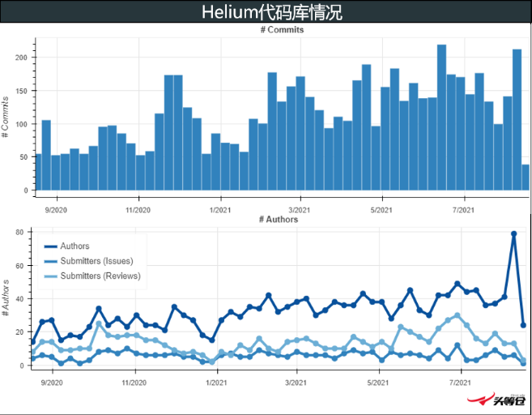Click '7/2021' on the Commits chart x-axis
The width and height of the screenshot is (532, 415).
coord(463,210)
